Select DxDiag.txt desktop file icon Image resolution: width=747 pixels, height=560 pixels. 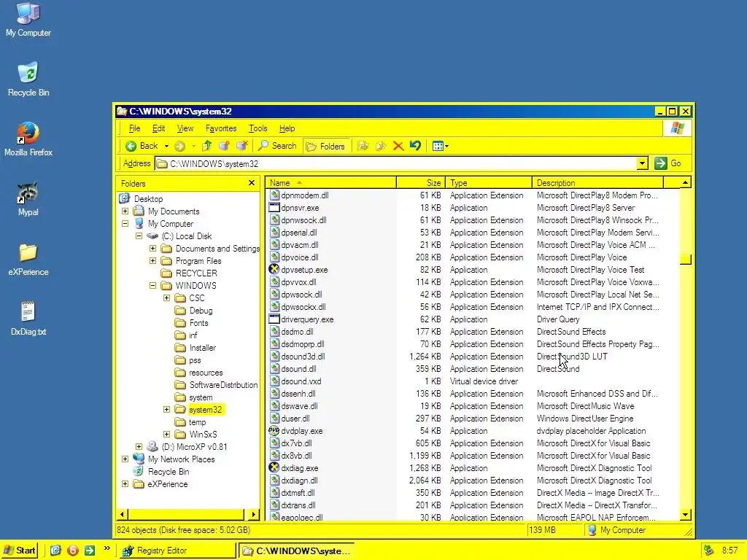coord(28,312)
